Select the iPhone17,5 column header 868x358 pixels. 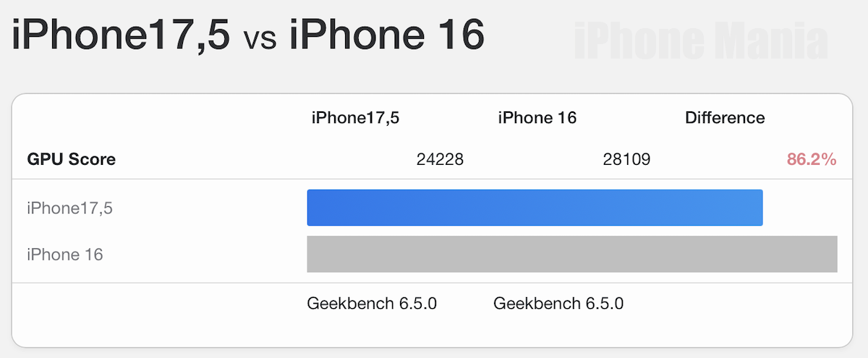click(355, 118)
